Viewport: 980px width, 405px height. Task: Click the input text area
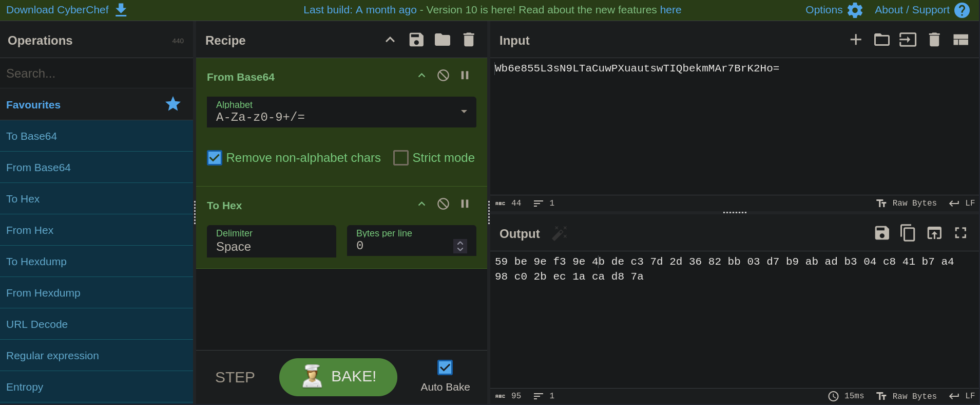click(x=735, y=126)
